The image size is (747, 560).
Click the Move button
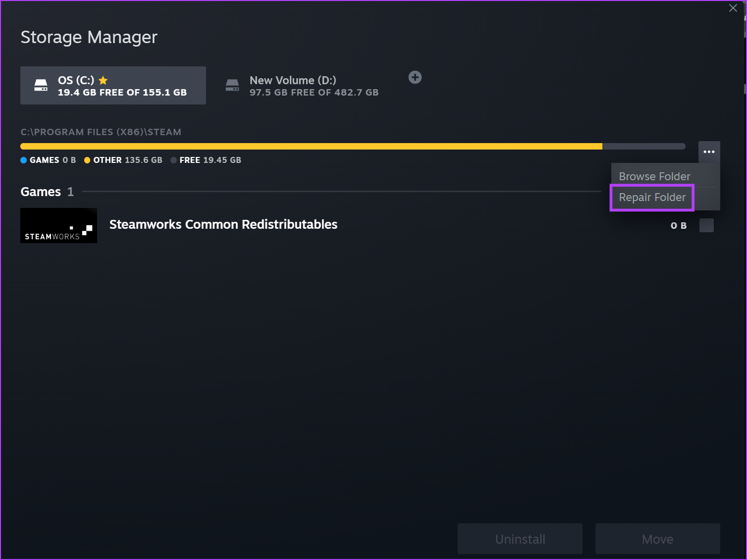[x=657, y=539]
